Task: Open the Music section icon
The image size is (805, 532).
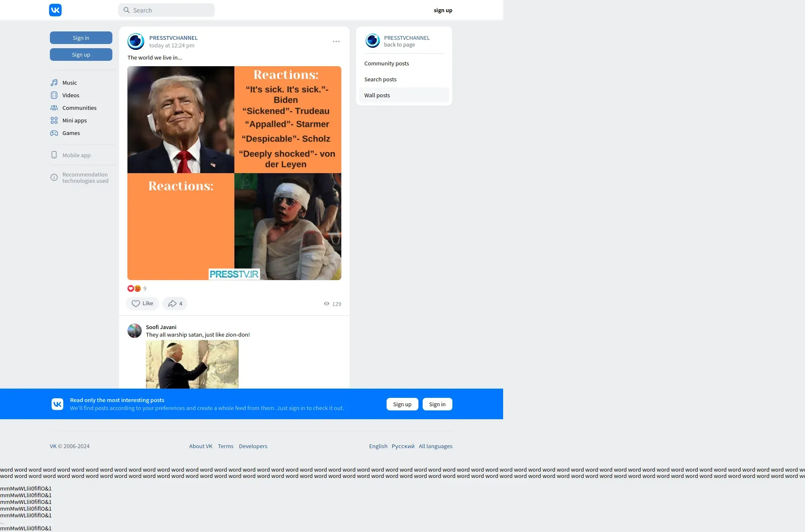Action: [x=54, y=83]
